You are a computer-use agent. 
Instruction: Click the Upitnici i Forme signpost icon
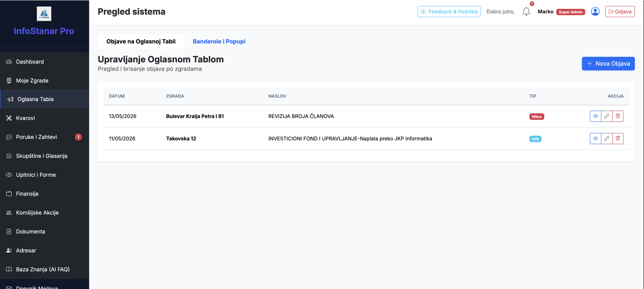pyautogui.click(x=9, y=175)
